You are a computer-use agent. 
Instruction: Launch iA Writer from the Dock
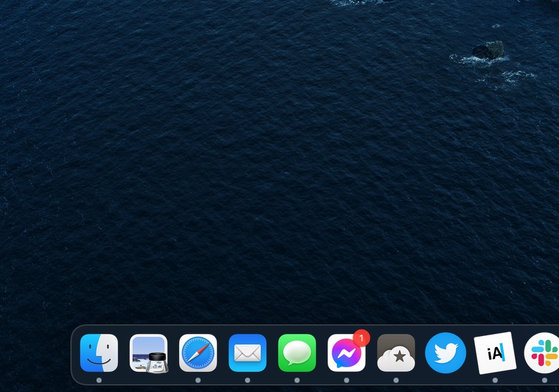point(495,353)
